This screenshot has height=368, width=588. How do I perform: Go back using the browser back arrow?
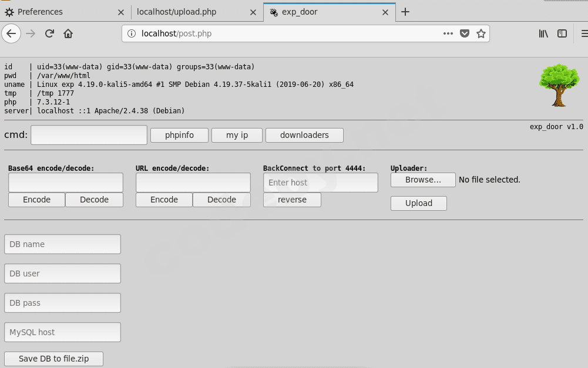(x=11, y=33)
